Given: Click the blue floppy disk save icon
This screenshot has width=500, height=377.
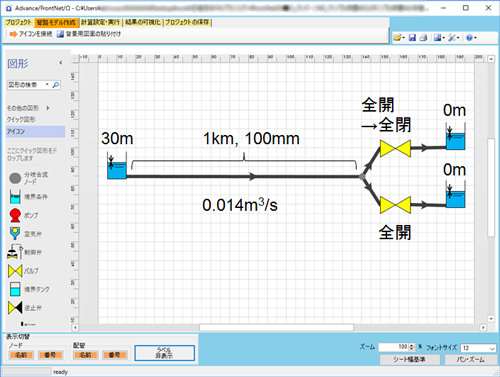Looking at the screenshot, I should point(412,38).
